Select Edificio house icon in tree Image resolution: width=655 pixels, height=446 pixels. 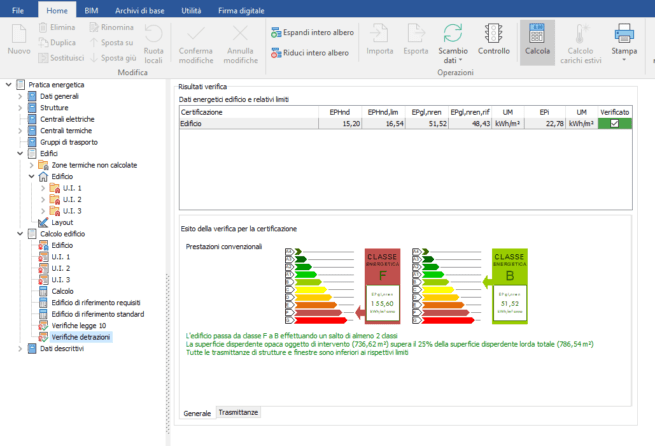coord(43,177)
